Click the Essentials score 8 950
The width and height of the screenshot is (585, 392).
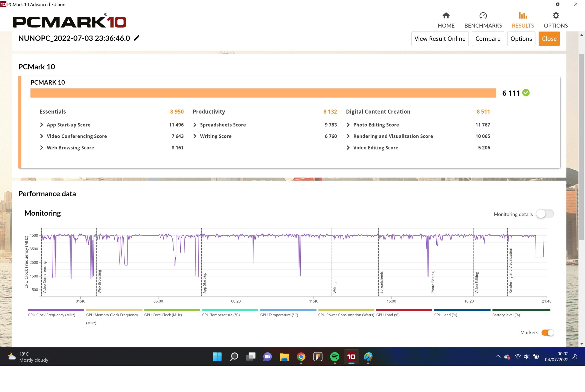tap(177, 112)
